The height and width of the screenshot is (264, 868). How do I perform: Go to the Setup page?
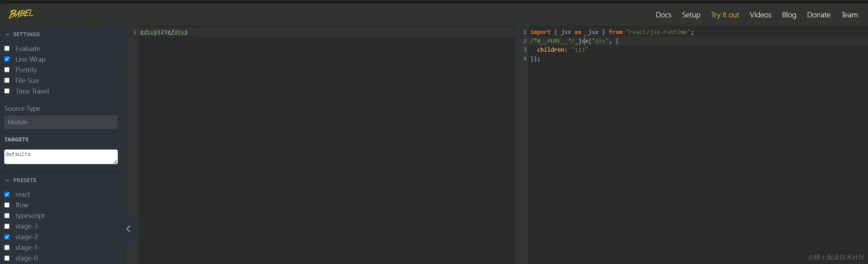(x=691, y=15)
